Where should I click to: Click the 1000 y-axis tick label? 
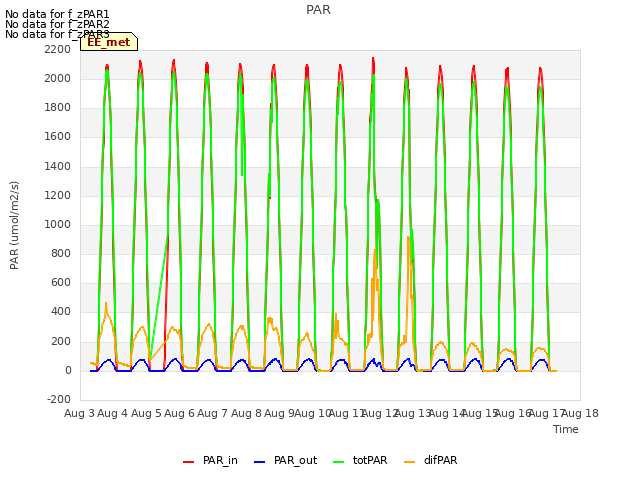click(58, 224)
